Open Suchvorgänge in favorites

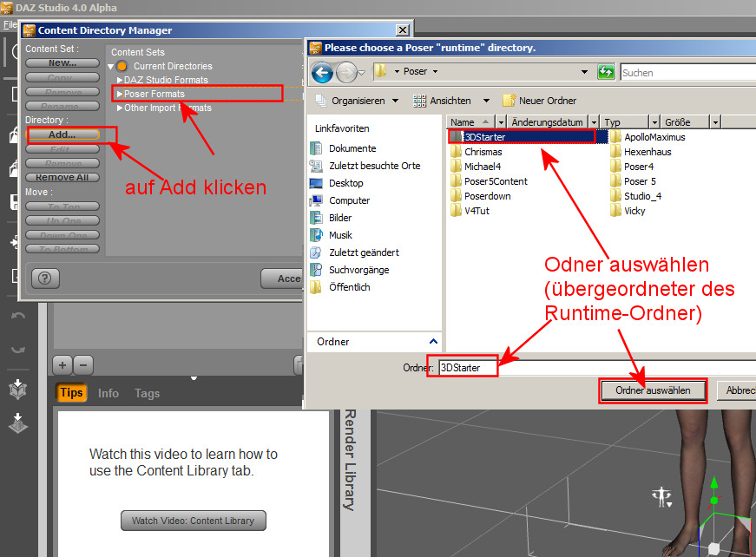(x=358, y=270)
